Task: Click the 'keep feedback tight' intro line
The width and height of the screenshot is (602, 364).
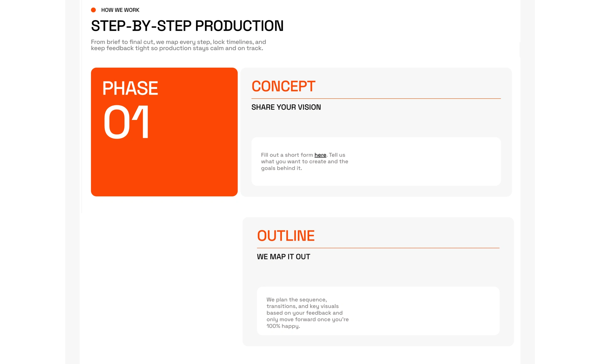Action: [x=177, y=48]
